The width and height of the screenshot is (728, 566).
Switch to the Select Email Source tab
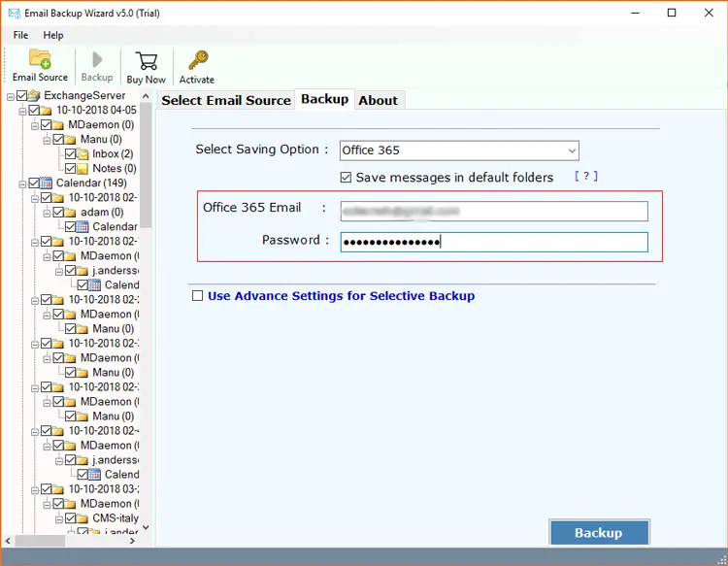click(x=225, y=100)
